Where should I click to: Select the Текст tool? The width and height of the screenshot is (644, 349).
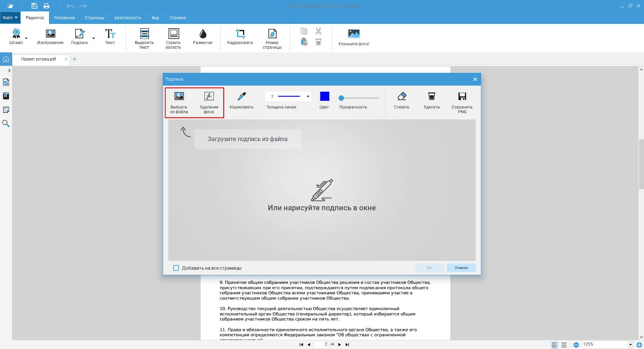[x=110, y=36]
